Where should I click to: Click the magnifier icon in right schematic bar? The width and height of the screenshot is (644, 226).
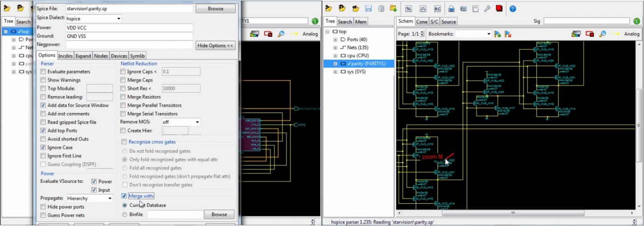pyautogui.click(x=603, y=34)
